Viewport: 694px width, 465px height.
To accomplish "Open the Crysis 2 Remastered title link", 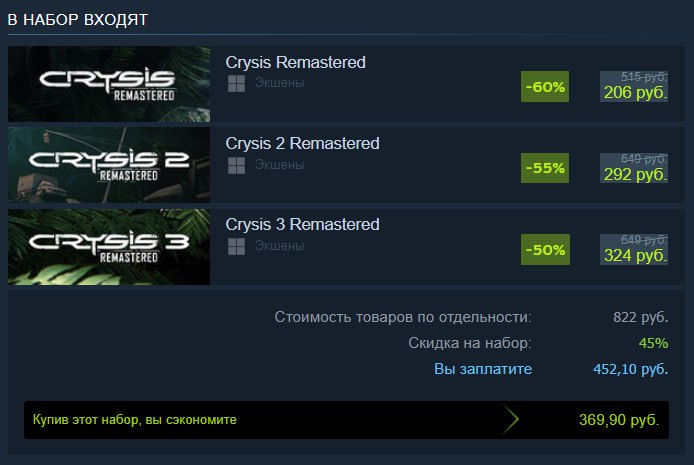I will coord(302,143).
